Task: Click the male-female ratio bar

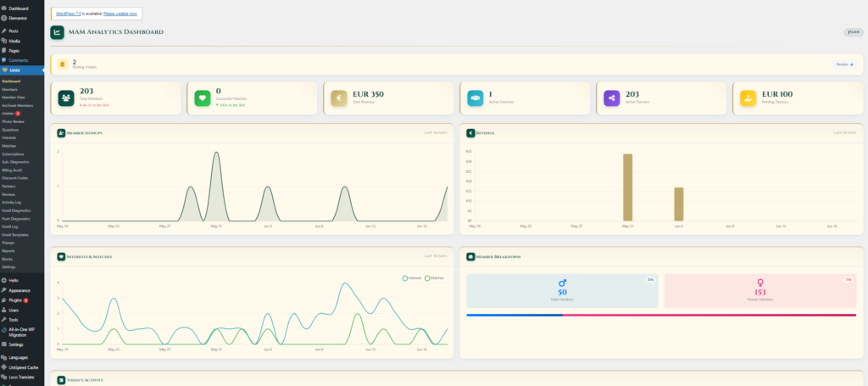Action: pos(661,315)
